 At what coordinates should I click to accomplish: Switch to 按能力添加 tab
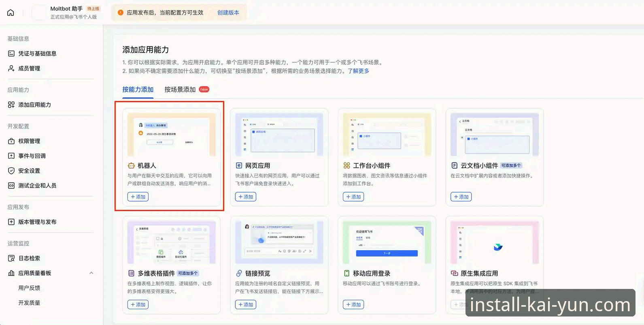(138, 90)
